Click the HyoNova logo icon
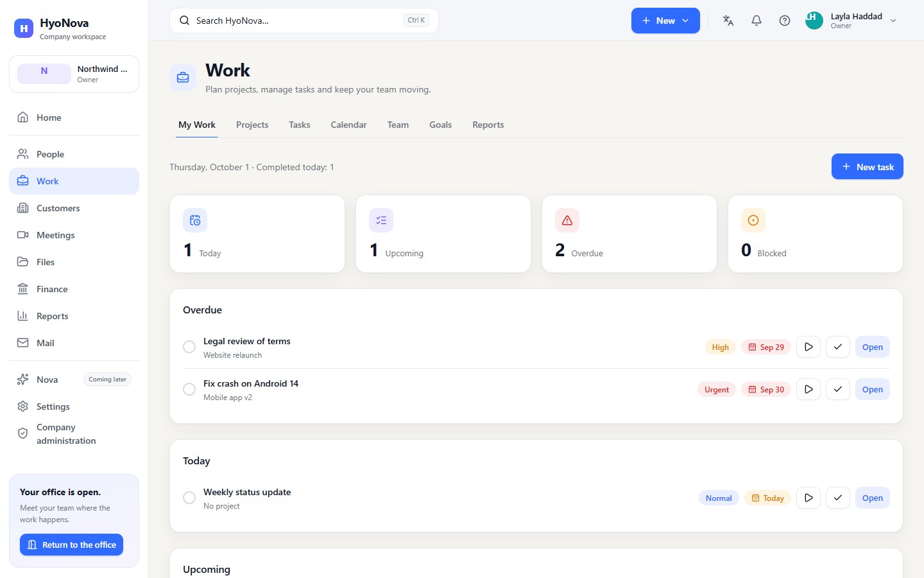The image size is (924, 578). click(x=24, y=28)
